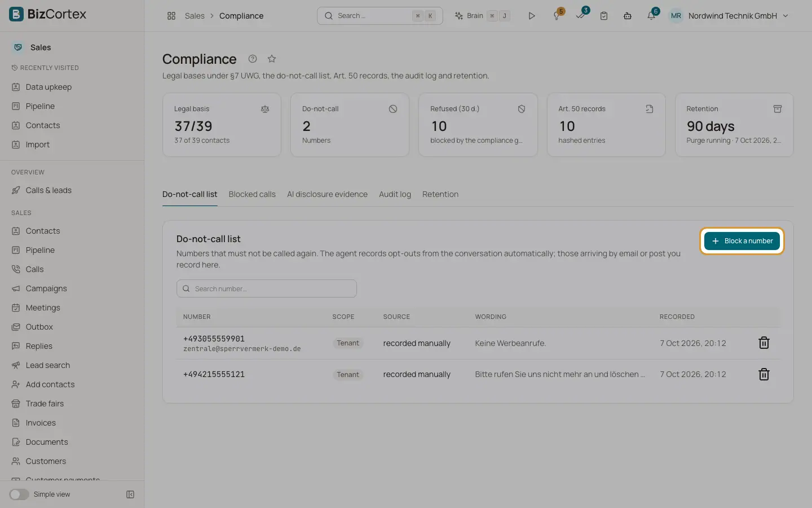
Task: Open the checkmark icon with badge 3
Action: (x=581, y=15)
